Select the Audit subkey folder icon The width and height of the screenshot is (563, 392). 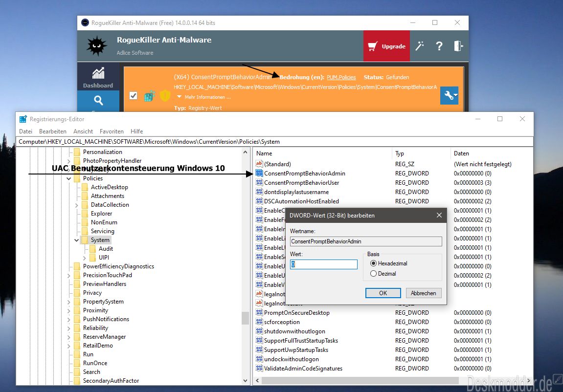click(92, 249)
